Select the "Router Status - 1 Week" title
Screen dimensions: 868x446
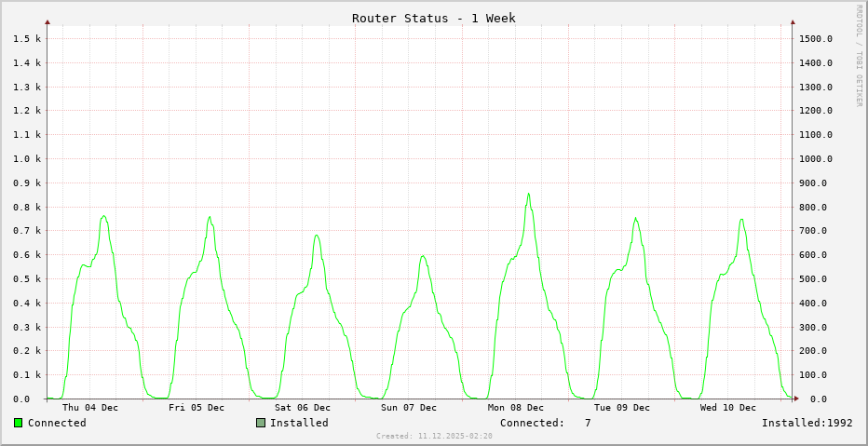[433, 18]
